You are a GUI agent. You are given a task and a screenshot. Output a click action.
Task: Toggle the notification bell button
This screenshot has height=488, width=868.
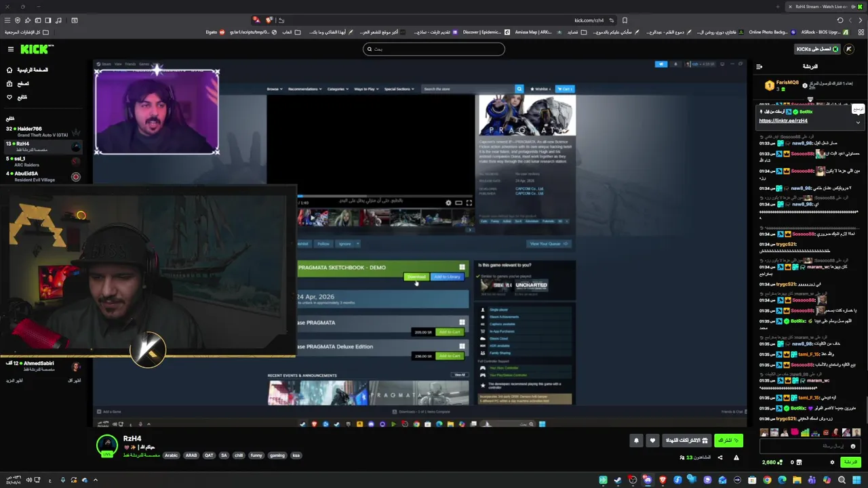[x=636, y=441]
